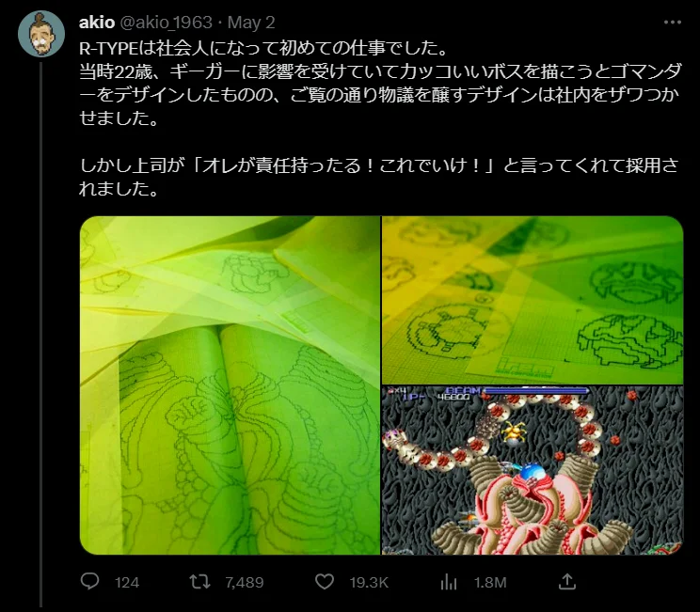Viewport: 700px width, 612px height.
Task: Open the large green boss sketch photo
Action: click(230, 385)
